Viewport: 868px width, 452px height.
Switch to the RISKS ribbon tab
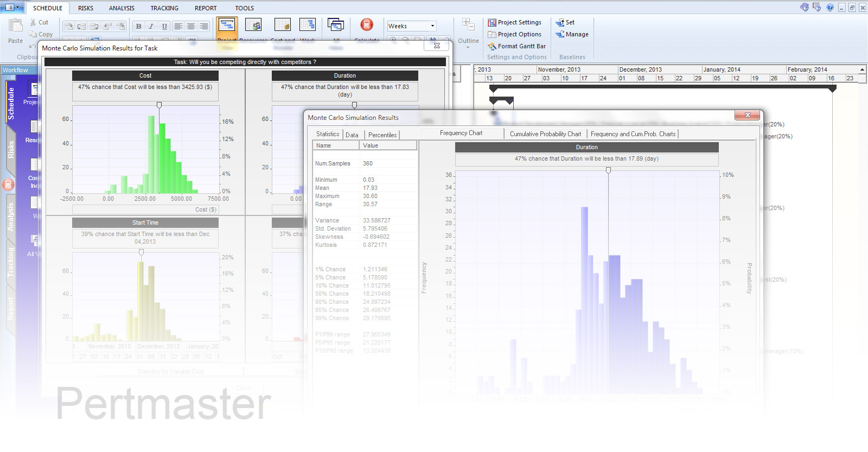85,8
